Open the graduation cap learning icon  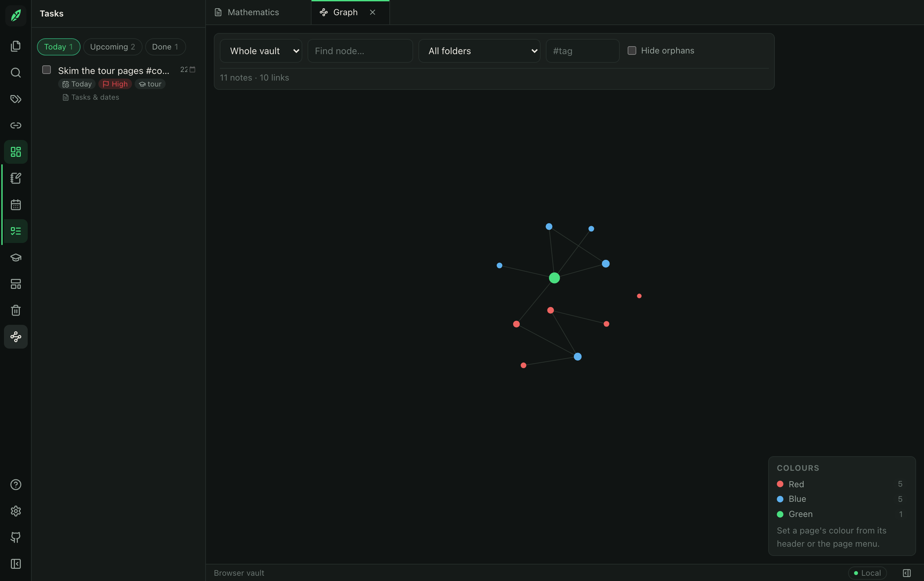pos(16,257)
